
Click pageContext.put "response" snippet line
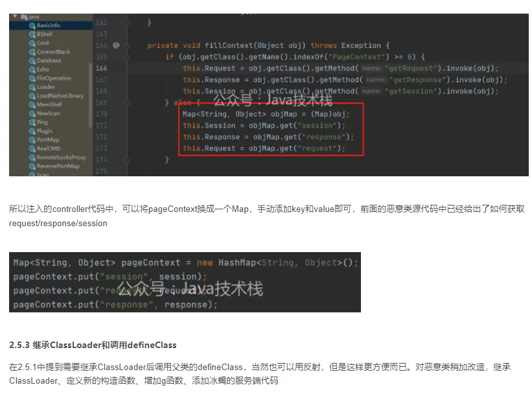pyautogui.click(x=115, y=305)
